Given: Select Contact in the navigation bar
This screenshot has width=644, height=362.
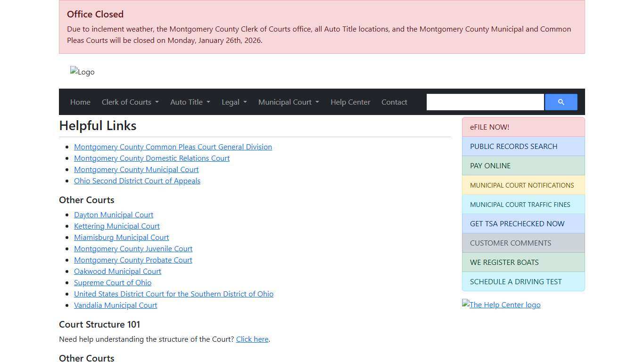Looking at the screenshot, I should (x=394, y=102).
